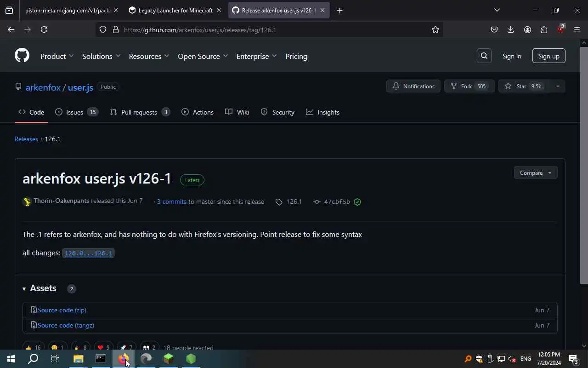
Task: Click the Sign in link
Action: pyautogui.click(x=512, y=56)
